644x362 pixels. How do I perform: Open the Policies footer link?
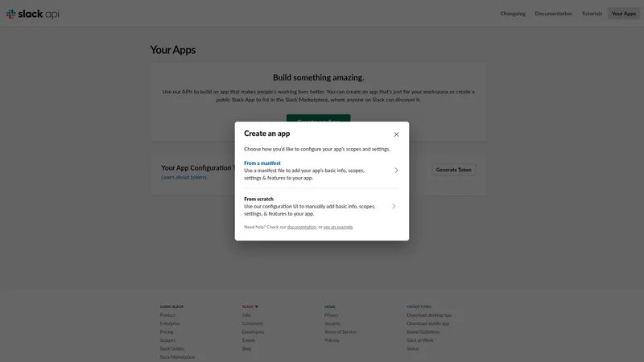tap(332, 340)
